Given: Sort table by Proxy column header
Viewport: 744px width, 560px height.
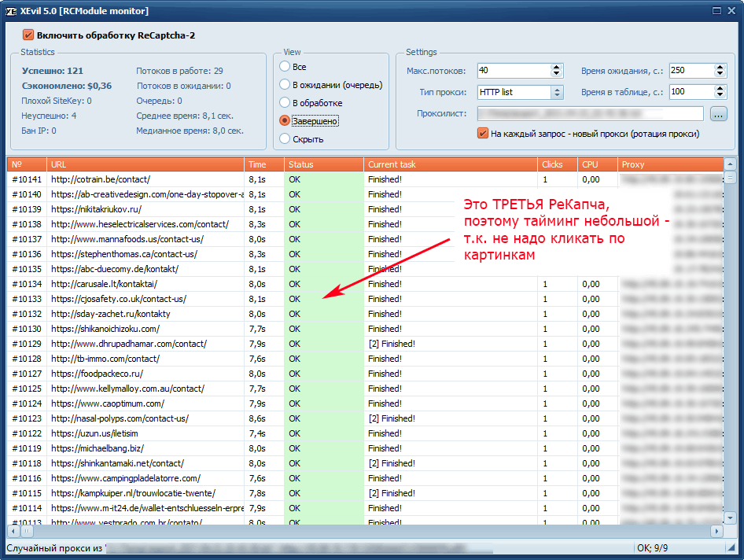Looking at the screenshot, I should (670, 164).
